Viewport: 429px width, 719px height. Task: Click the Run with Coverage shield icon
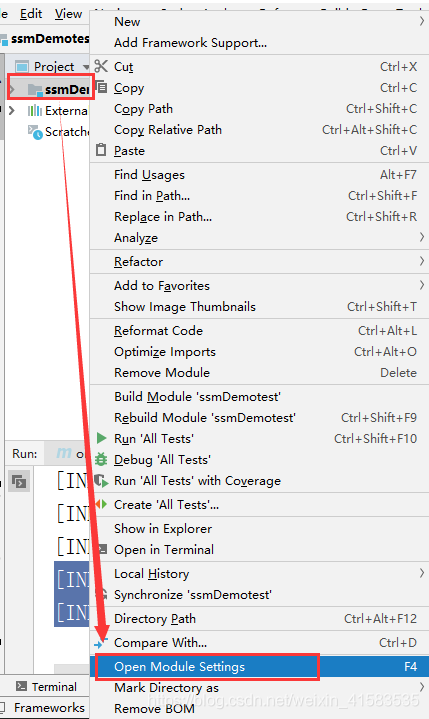(101, 480)
